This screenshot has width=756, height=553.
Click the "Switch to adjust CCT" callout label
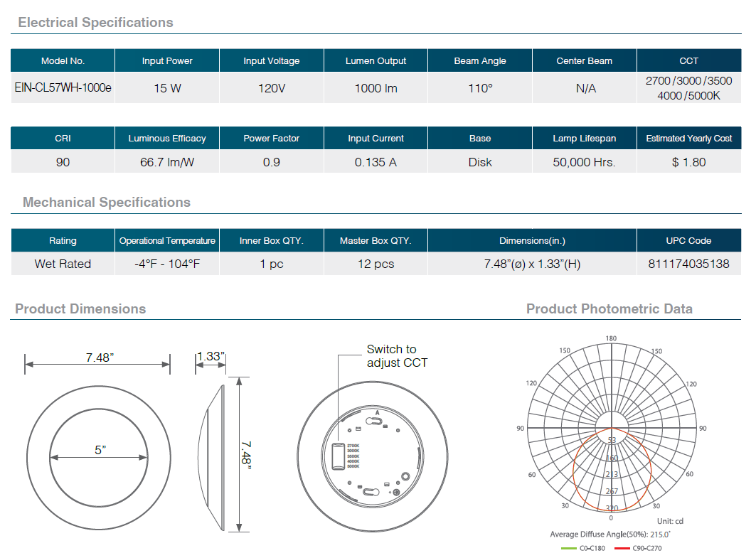pos(397,355)
